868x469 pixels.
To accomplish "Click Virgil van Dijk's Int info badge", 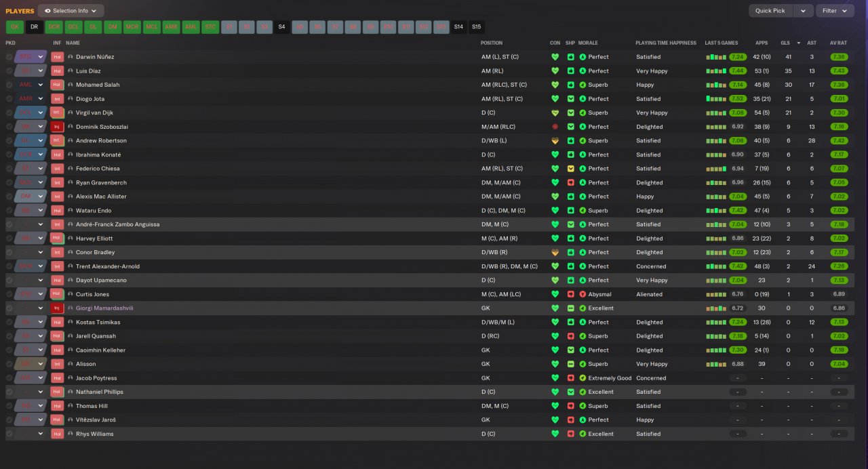I will 57,113.
